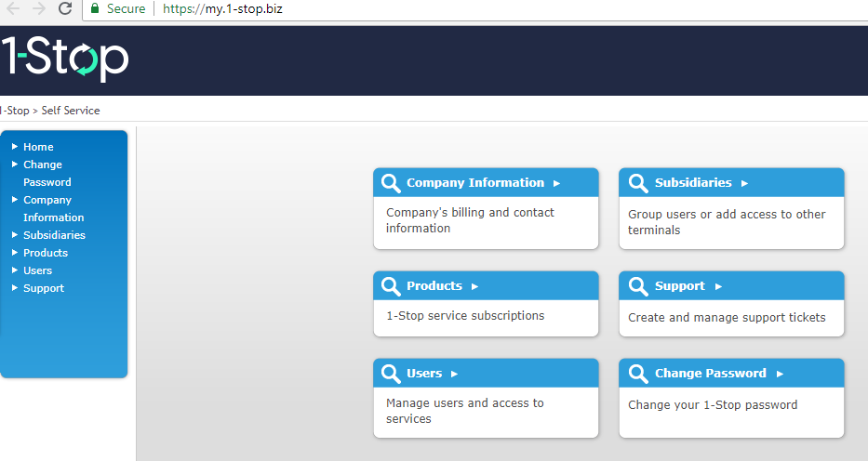
Task: Open Support from the sidebar menu
Action: pos(44,288)
